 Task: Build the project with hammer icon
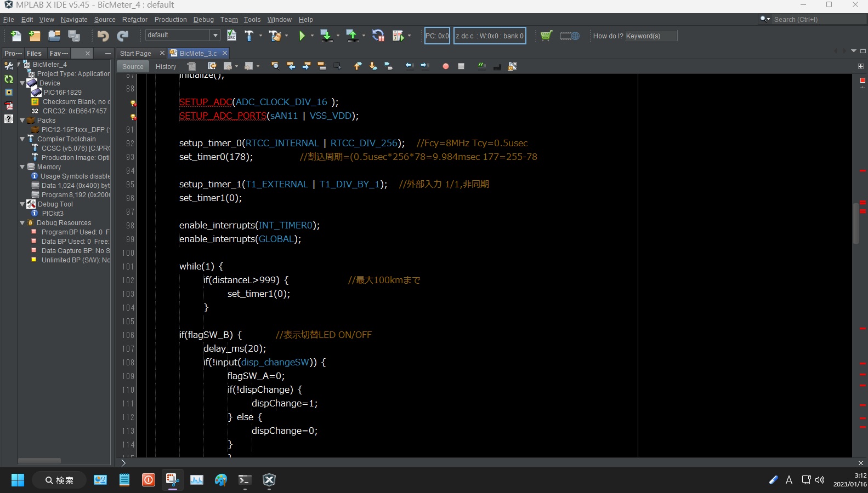pyautogui.click(x=249, y=36)
